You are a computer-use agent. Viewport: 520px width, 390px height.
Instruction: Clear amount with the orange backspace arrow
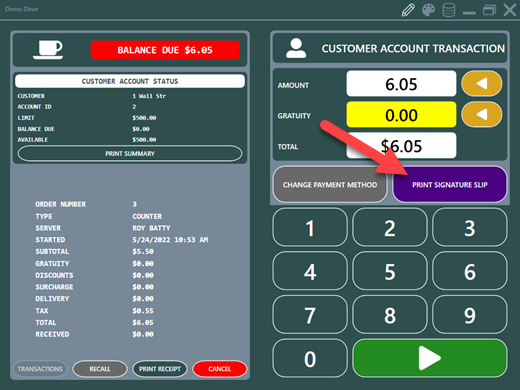pos(482,83)
